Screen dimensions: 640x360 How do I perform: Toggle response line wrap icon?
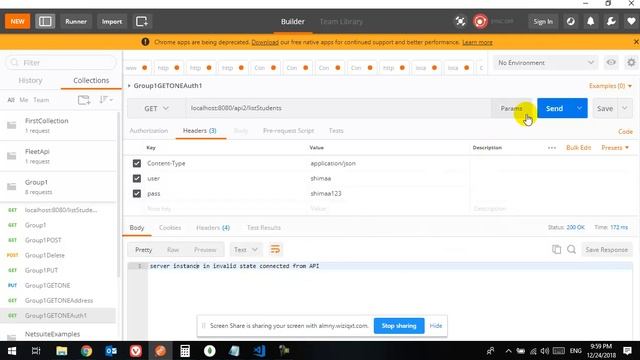[x=275, y=249]
